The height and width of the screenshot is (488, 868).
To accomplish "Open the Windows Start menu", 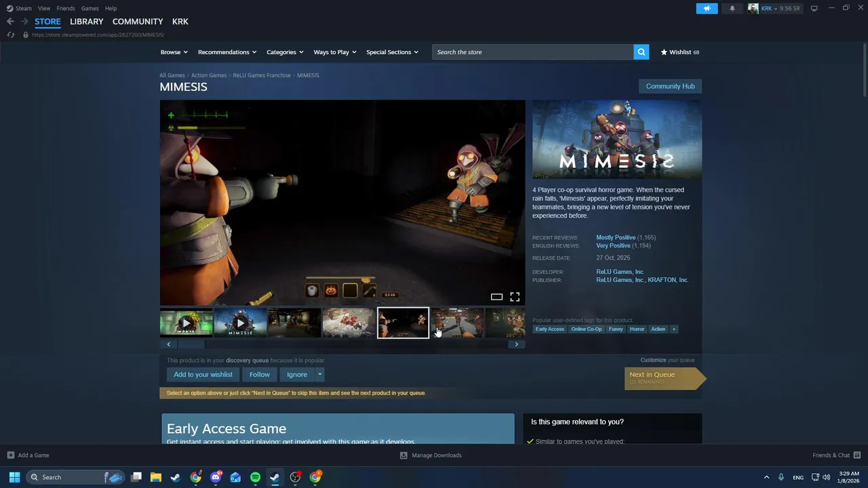I will (x=14, y=477).
